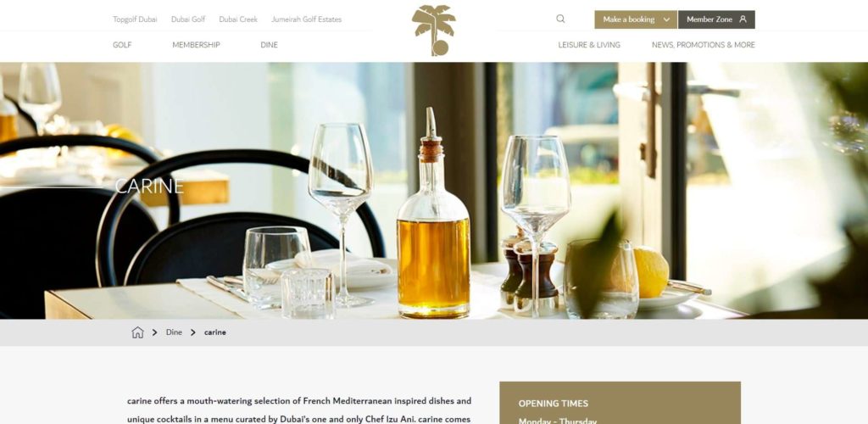This screenshot has width=868, height=424.
Task: Click the CARINE hero banner image
Action: click(434, 191)
